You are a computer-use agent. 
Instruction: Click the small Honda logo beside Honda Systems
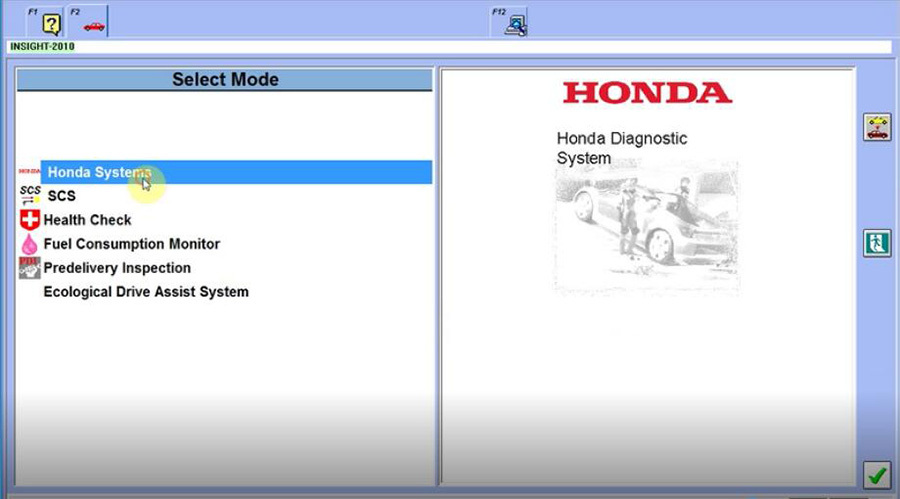coord(28,172)
